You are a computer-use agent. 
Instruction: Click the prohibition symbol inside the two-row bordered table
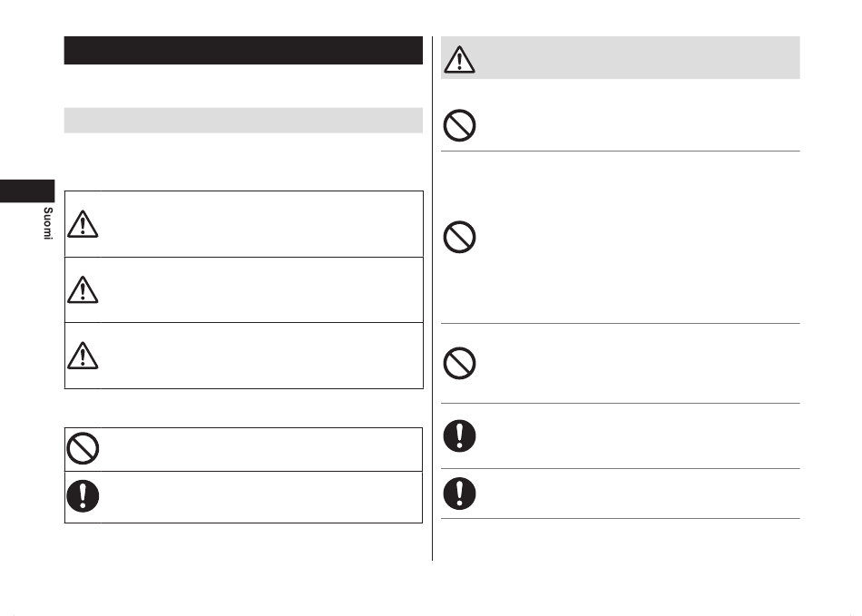tap(83, 448)
